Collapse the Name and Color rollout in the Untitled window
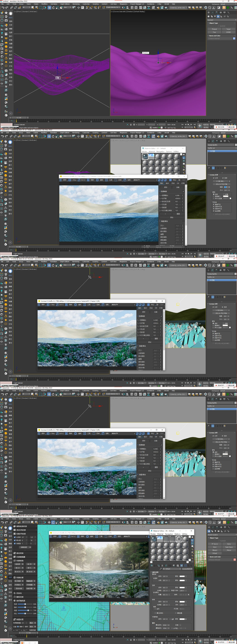This screenshot has width=237, height=644. (221, 36)
